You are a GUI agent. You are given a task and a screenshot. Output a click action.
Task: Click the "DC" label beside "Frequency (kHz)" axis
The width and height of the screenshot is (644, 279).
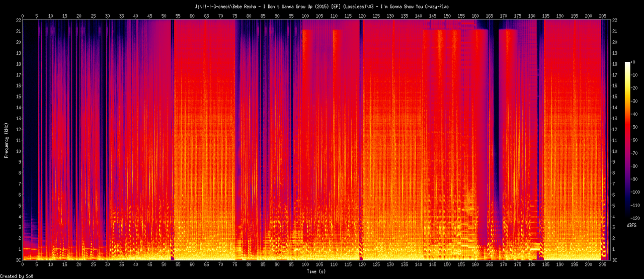[x=18, y=260]
